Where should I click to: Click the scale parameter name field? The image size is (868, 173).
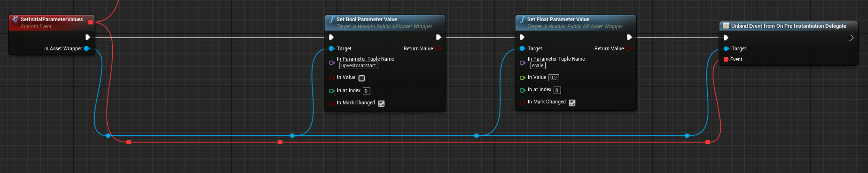pyautogui.click(x=538, y=66)
